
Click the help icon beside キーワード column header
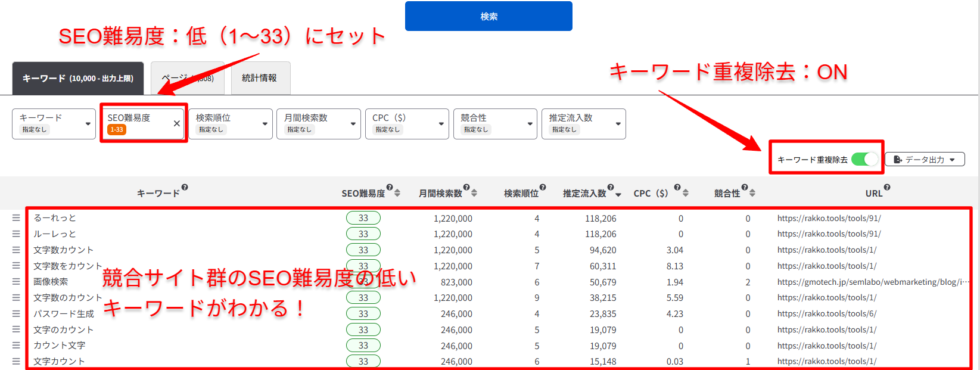[x=185, y=188]
